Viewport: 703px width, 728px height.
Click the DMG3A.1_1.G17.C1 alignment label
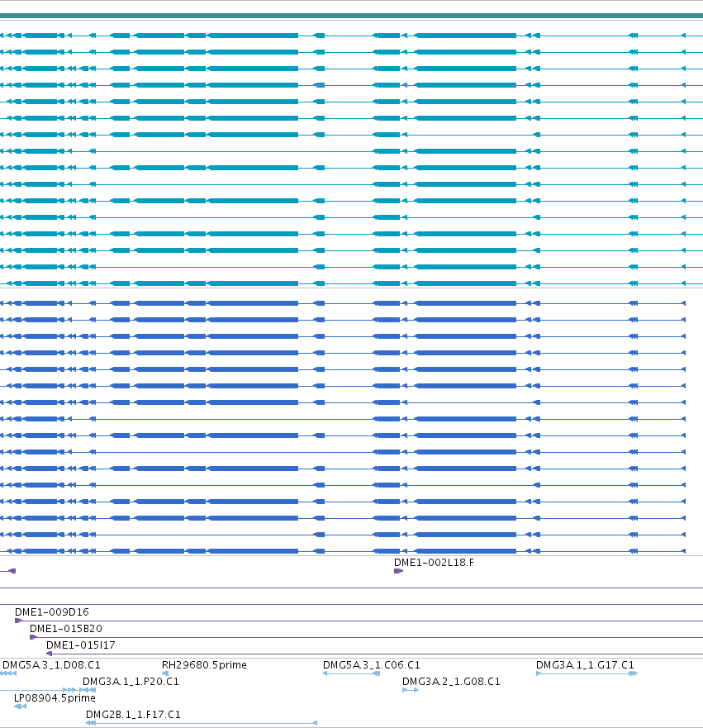[585, 665]
